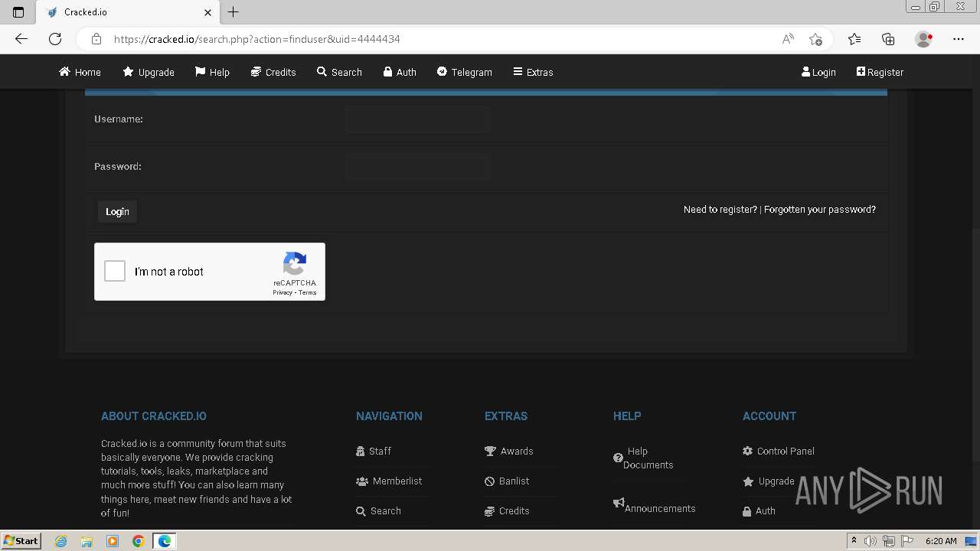This screenshot has width=980, height=551.
Task: Open media player from taskbar
Action: pyautogui.click(x=113, y=541)
